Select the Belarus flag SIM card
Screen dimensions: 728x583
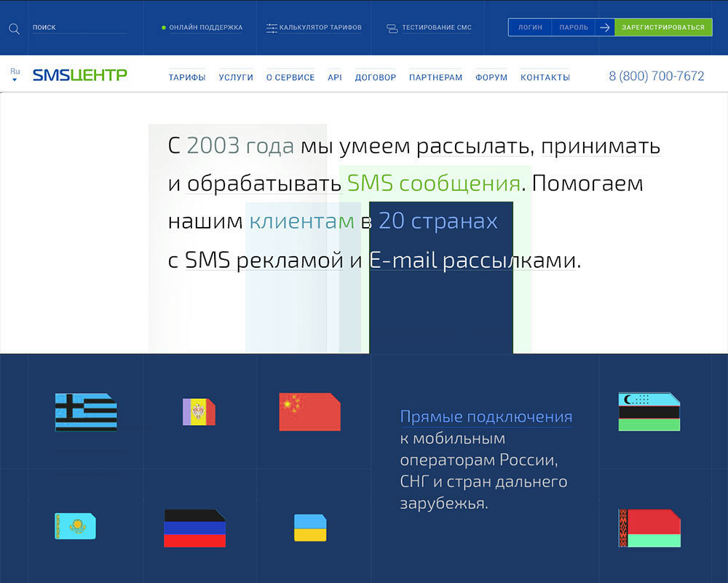pos(649,528)
